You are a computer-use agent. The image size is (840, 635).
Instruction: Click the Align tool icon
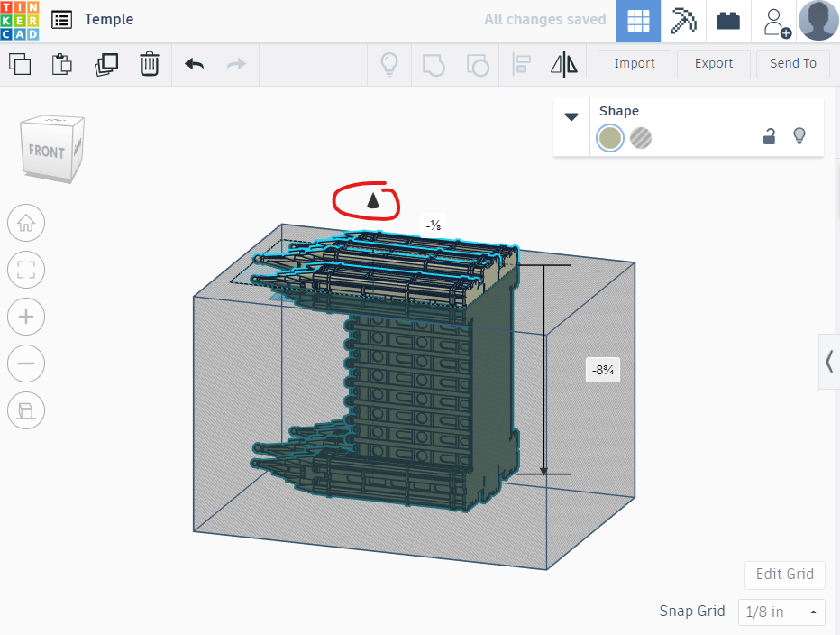[521, 64]
